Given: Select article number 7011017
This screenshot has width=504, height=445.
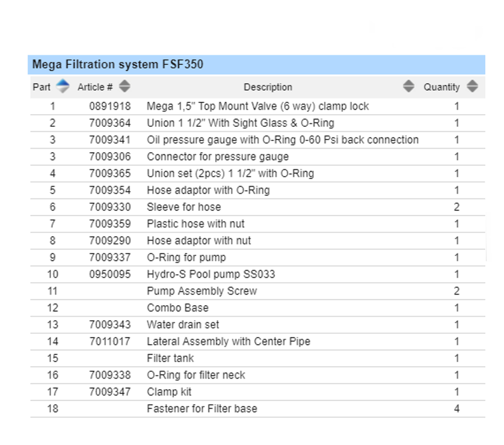Looking at the screenshot, I should (x=110, y=341).
